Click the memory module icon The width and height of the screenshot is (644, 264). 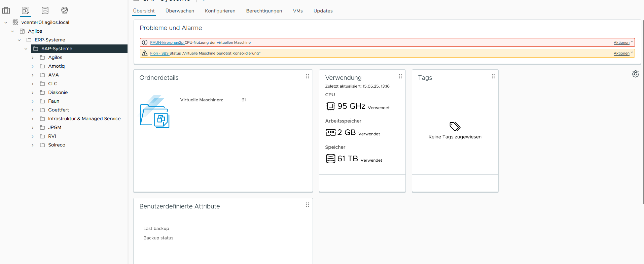pos(330,132)
